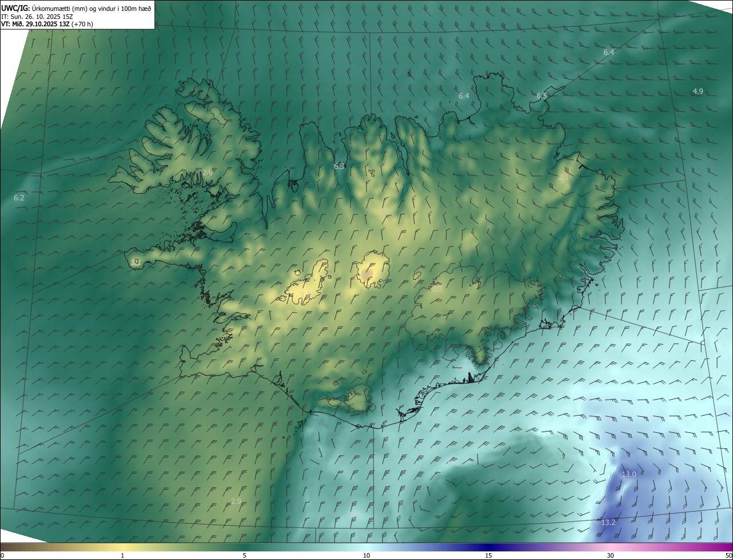The height and width of the screenshot is (560, 733).
Task: Select the 2.8 label over the Westfjords
Action: (207, 173)
